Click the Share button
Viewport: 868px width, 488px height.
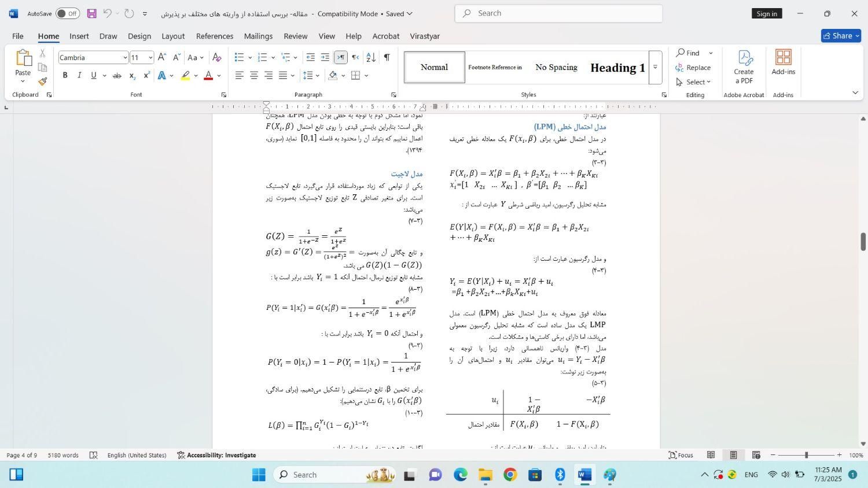click(841, 36)
